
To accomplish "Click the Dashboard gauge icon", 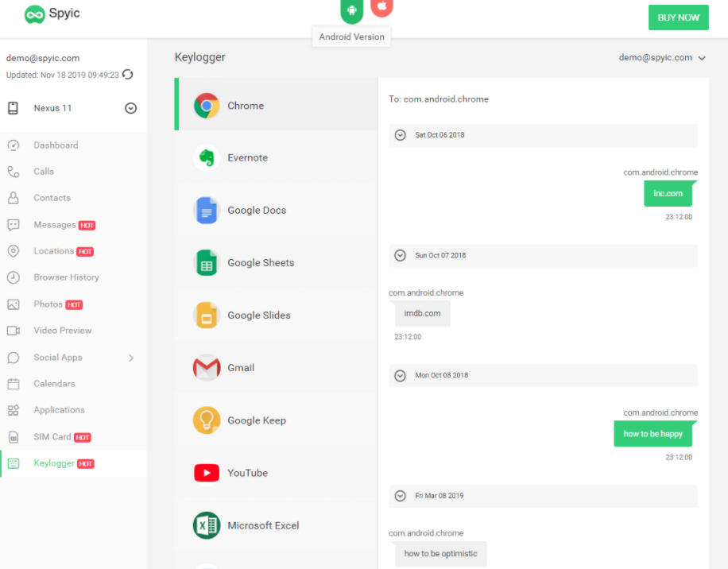I will [14, 145].
